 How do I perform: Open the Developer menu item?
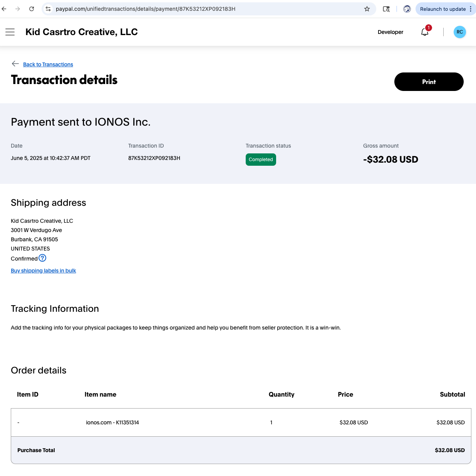pyautogui.click(x=391, y=32)
